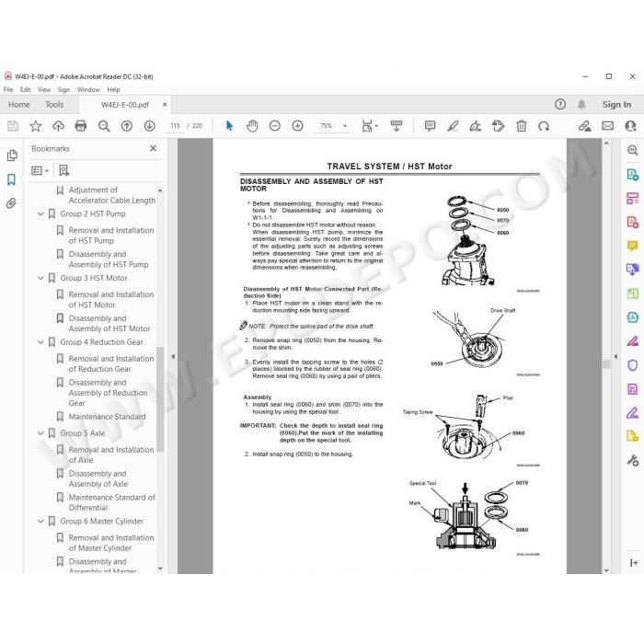Open More Tools wrench icon
Image resolution: width=644 pixels, height=644 pixels.
633,460
